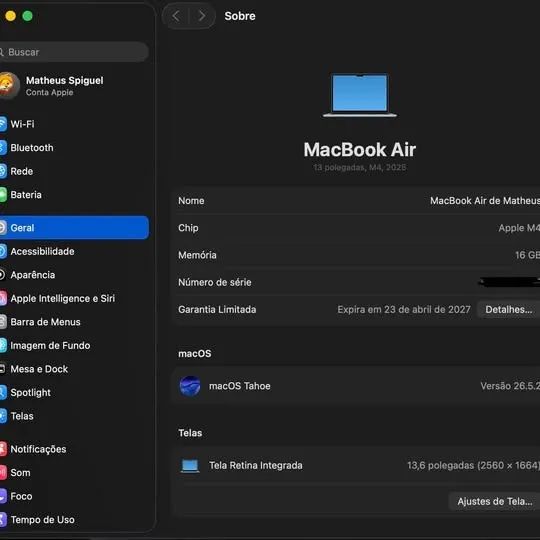The width and height of the screenshot is (540, 540).
Task: Open Imagem de Fundo settings
Action: coord(74,345)
